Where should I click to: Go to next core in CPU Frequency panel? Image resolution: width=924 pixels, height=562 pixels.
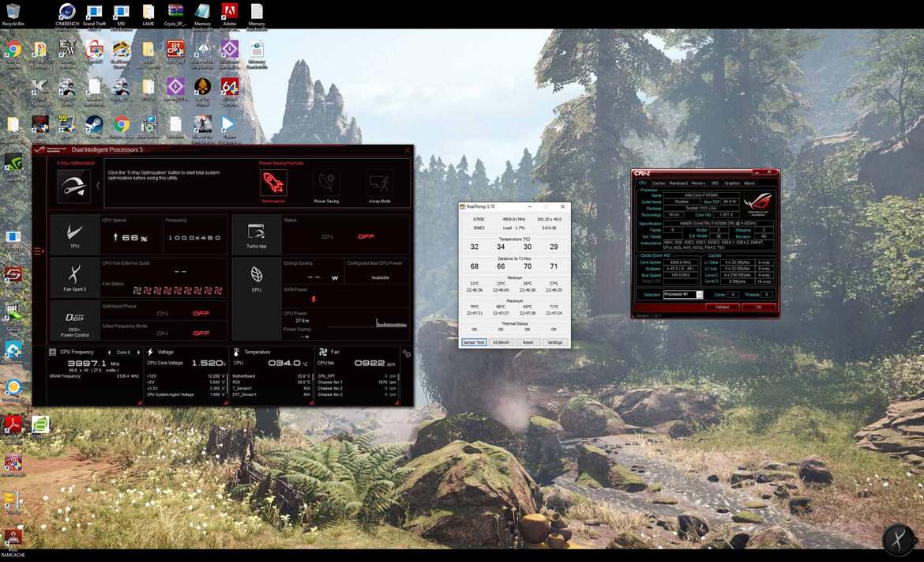point(138,352)
